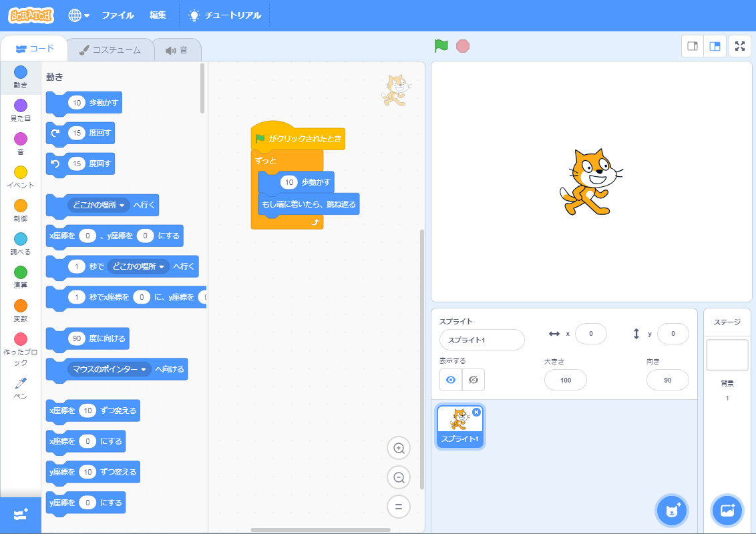The width and height of the screenshot is (756, 534).
Task: Click the がクリックされたとき hat block
Action: click(298, 138)
